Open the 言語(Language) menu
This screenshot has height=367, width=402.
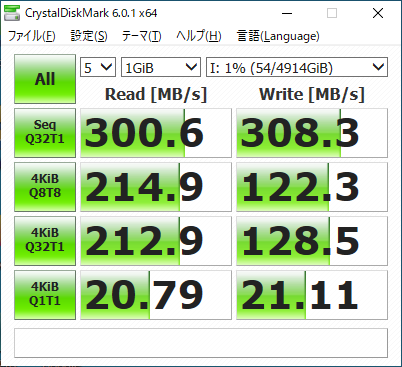click(x=278, y=36)
